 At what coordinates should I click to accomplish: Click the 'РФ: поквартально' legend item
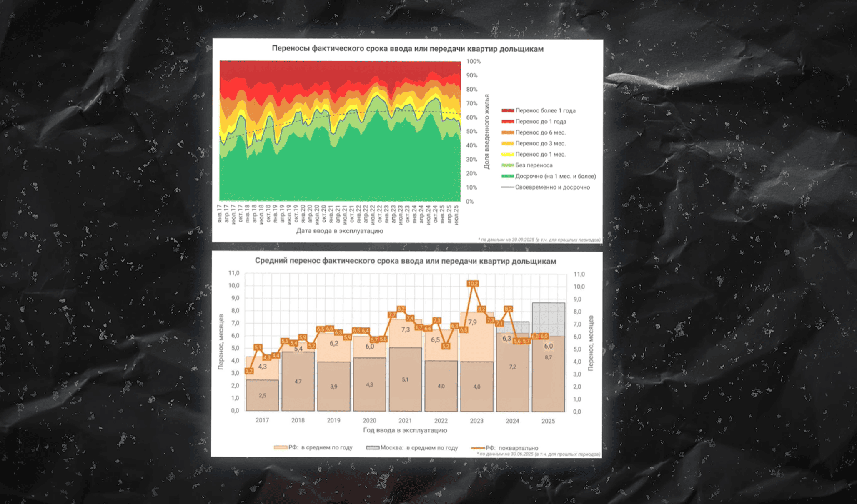(x=505, y=448)
